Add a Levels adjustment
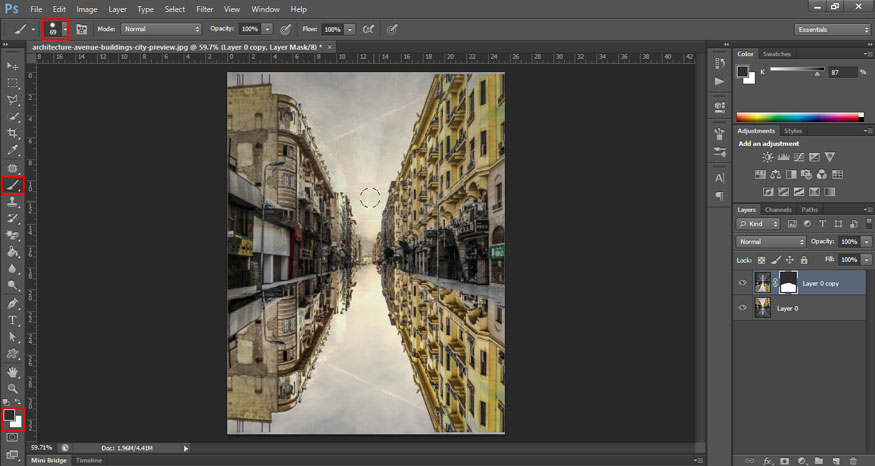Screen dimensions: 875x466 click(x=783, y=157)
